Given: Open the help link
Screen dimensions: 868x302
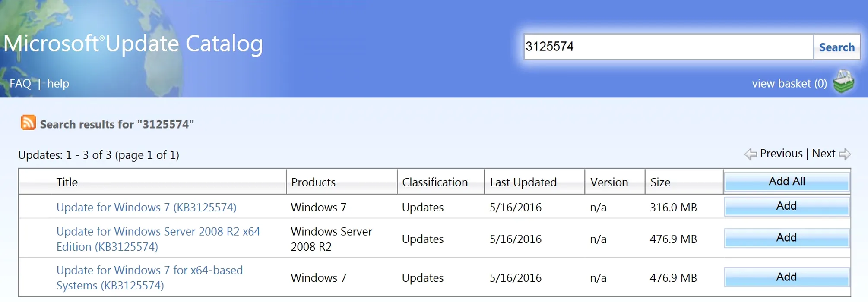Looking at the screenshot, I should point(58,83).
